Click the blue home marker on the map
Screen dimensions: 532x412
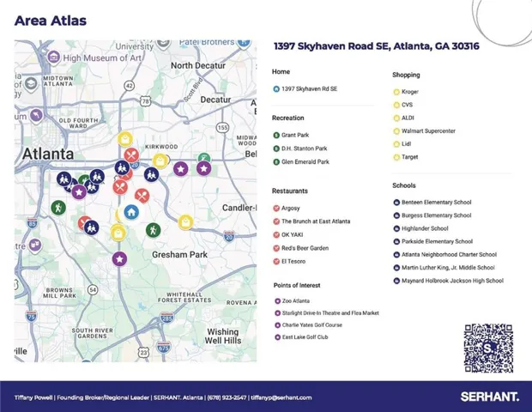click(131, 213)
